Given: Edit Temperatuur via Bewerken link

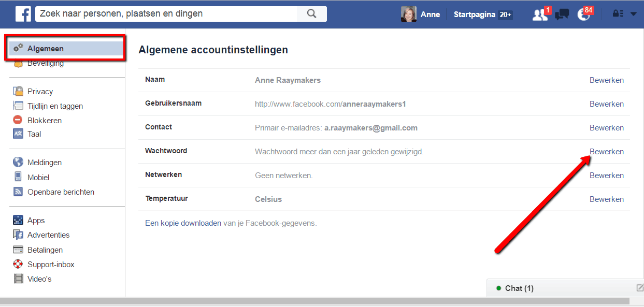Looking at the screenshot, I should [x=607, y=199].
